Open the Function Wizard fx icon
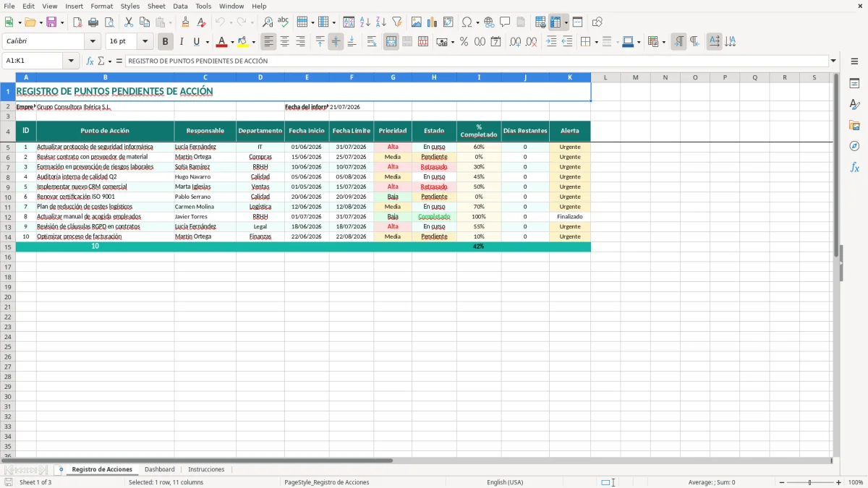This screenshot has height=488, width=868. click(x=90, y=61)
